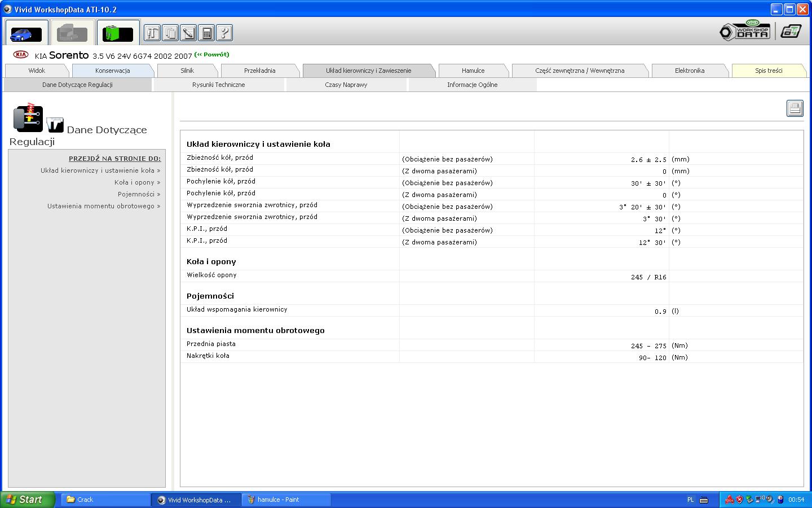The image size is (812, 508).
Task: Open the on-screen keyboard icon in taskbar
Action: 704,500
